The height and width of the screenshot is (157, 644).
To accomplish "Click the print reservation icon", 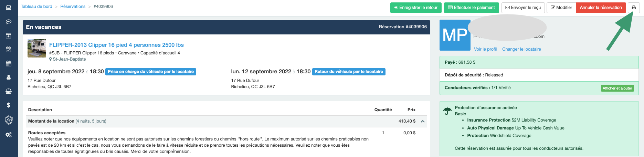I will [634, 8].
